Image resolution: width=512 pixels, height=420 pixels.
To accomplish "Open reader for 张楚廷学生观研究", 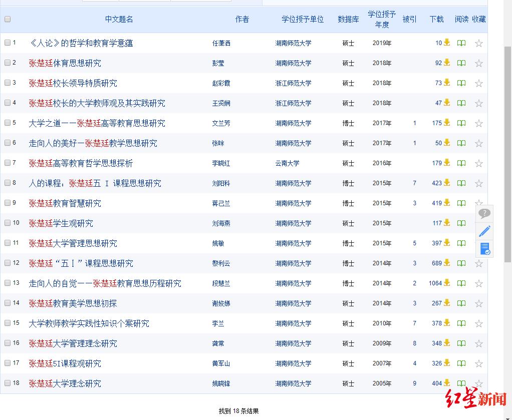I will point(461,223).
